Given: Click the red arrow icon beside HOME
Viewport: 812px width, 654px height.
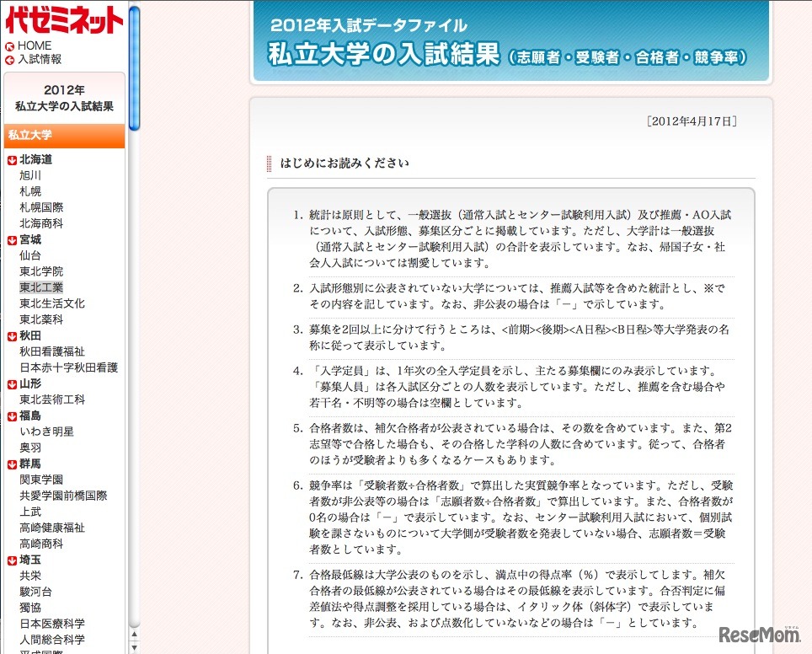Looking at the screenshot, I should pos(9,46).
